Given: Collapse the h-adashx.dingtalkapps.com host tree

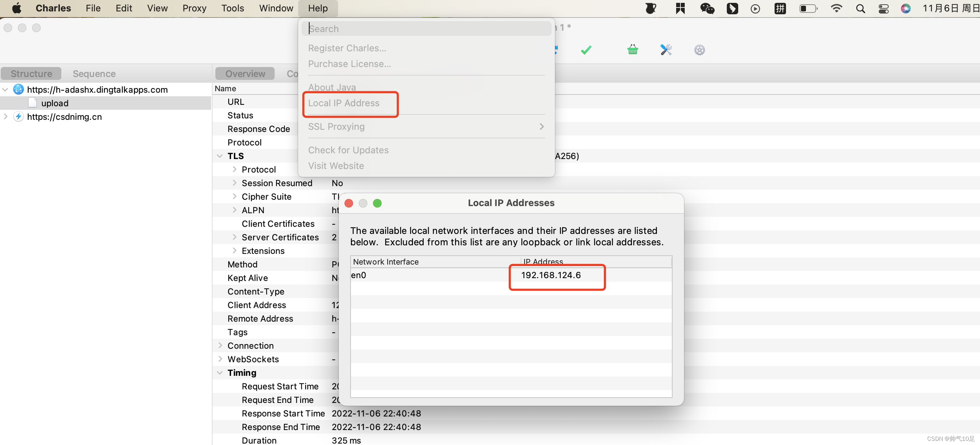Looking at the screenshot, I should point(5,90).
